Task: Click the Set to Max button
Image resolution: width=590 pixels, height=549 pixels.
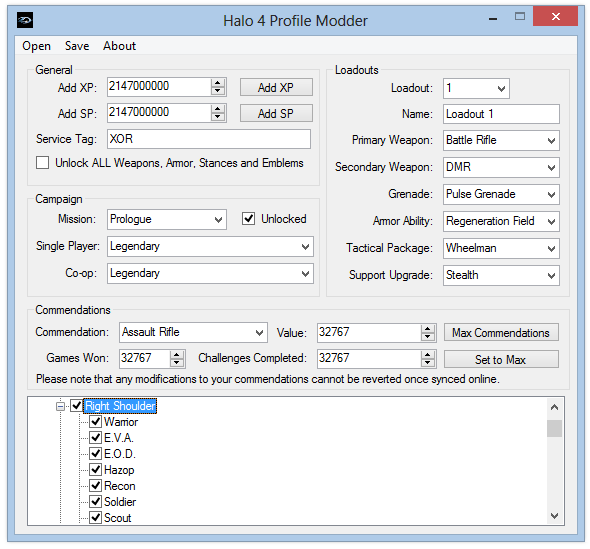Action: point(501,359)
